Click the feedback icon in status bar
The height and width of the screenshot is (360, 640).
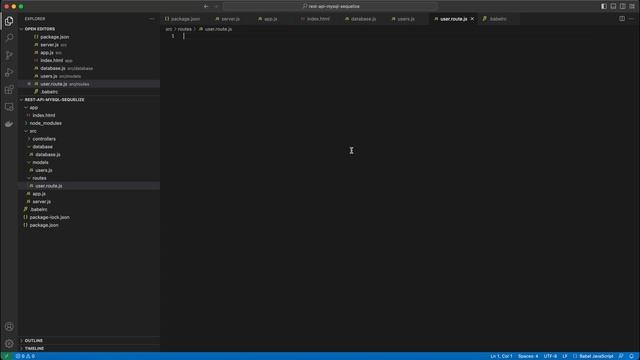pyautogui.click(x=621, y=356)
